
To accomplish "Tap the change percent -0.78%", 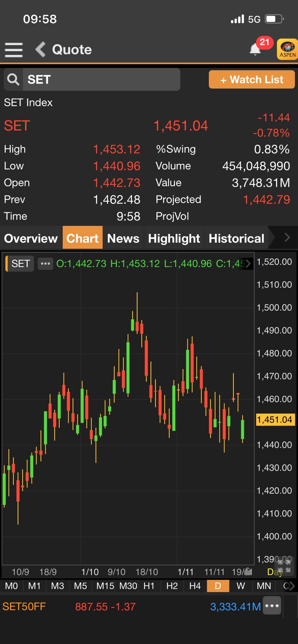I will click(x=271, y=133).
